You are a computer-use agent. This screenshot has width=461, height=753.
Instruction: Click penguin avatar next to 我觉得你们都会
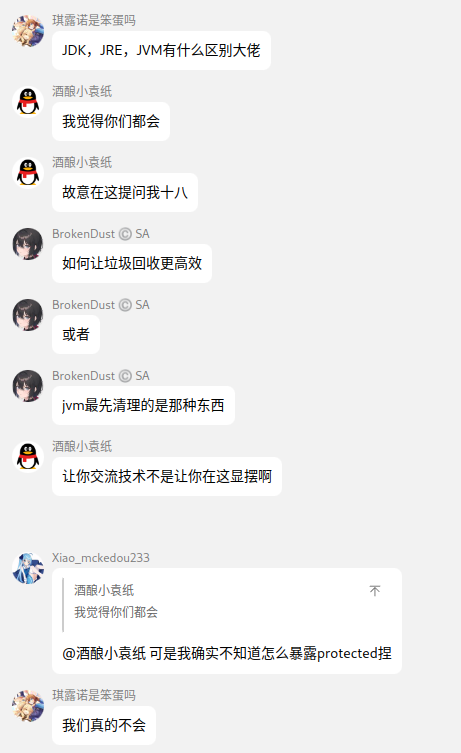[28, 102]
